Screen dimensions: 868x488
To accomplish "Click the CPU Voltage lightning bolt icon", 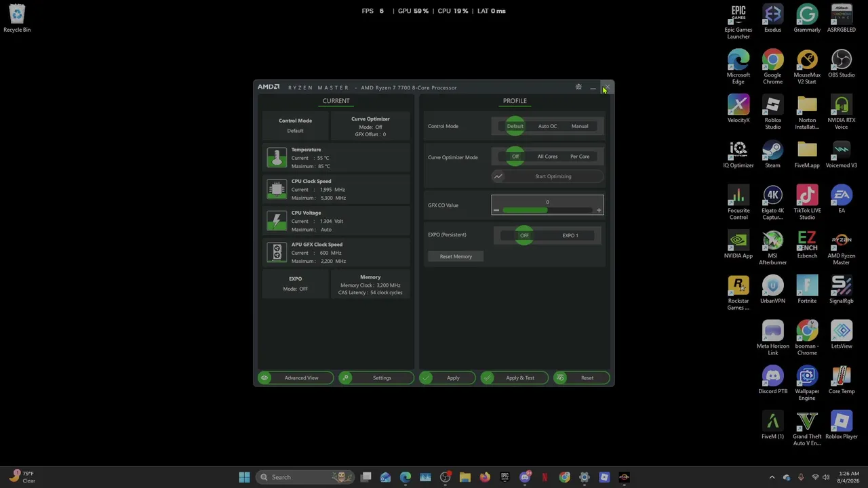I will tap(277, 221).
